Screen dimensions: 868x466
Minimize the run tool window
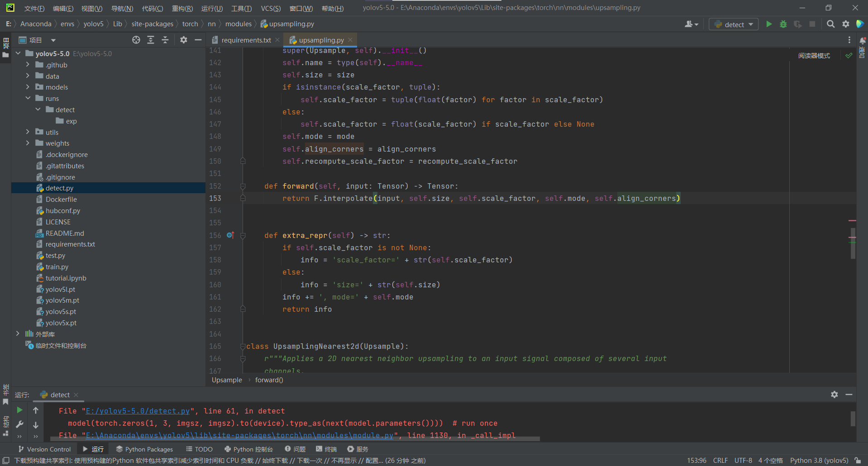click(x=849, y=395)
